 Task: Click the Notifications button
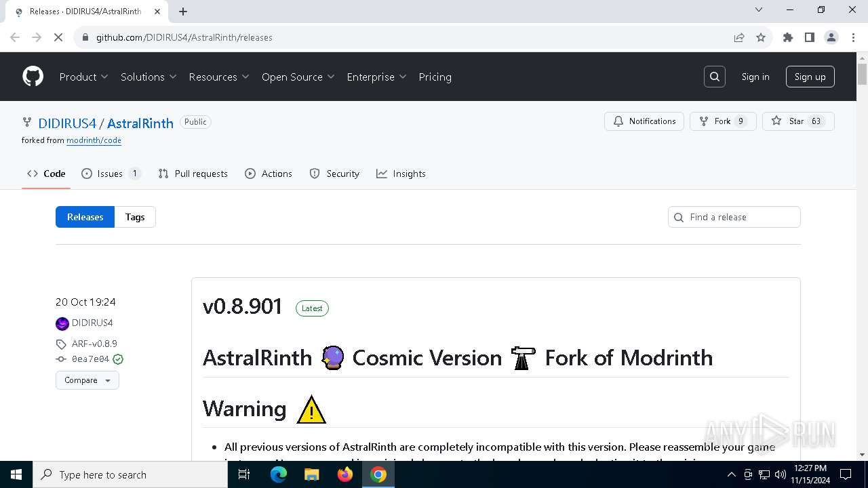[x=644, y=121]
